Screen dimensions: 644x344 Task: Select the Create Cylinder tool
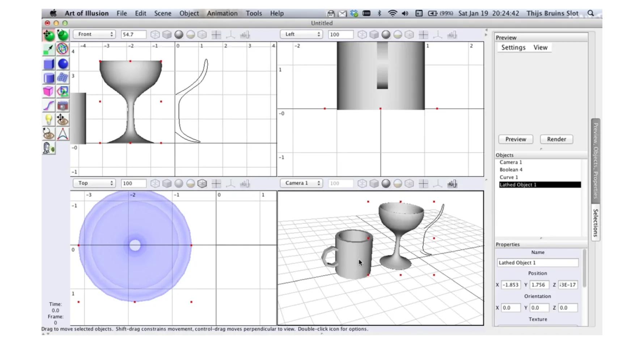tap(48, 78)
